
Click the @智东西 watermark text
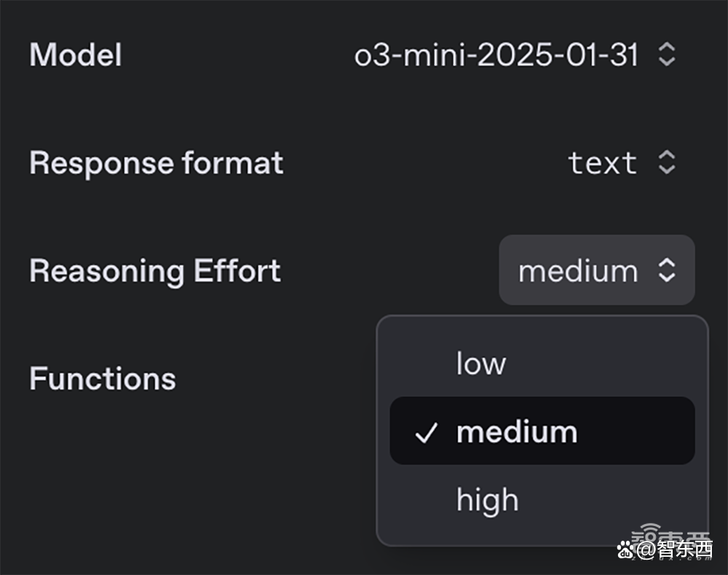pos(675,550)
